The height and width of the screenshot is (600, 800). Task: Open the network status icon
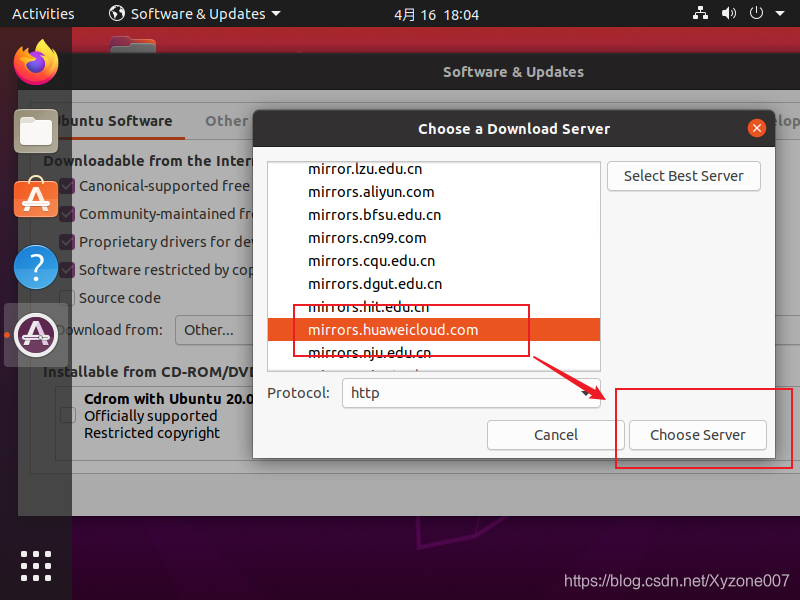tap(700, 13)
